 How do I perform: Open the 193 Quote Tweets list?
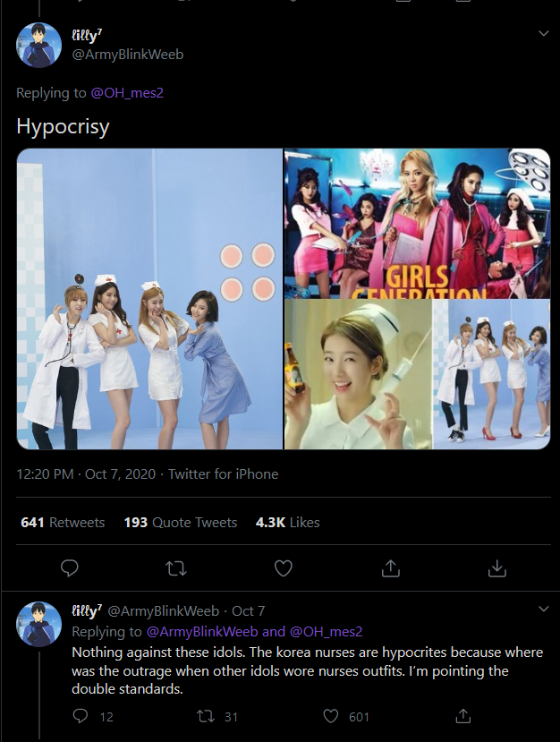(180, 523)
